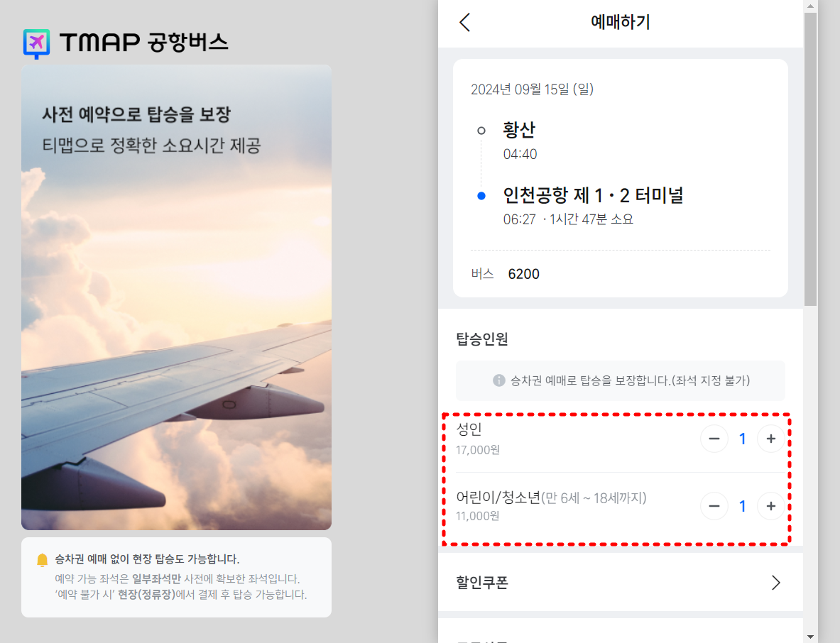Decrease the 성인 passenger count with minus
The height and width of the screenshot is (643, 840).
click(x=714, y=439)
